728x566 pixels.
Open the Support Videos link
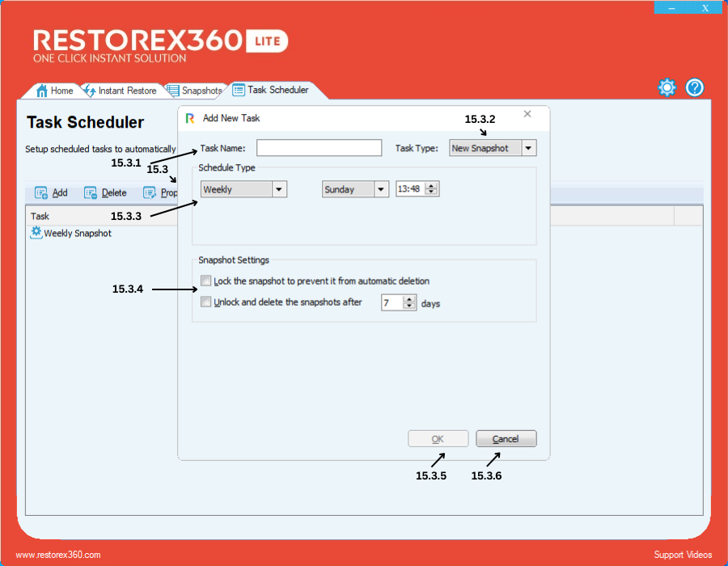683,555
